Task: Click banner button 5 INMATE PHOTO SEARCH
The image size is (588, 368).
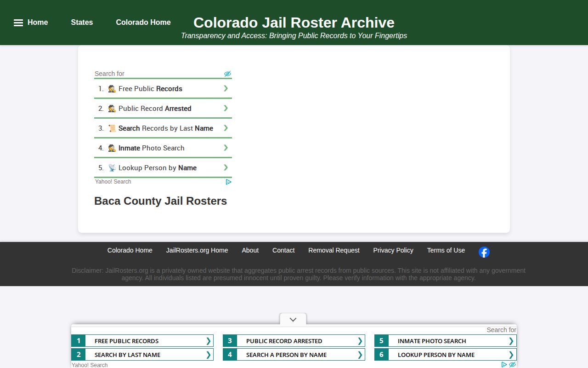Action: [446, 341]
